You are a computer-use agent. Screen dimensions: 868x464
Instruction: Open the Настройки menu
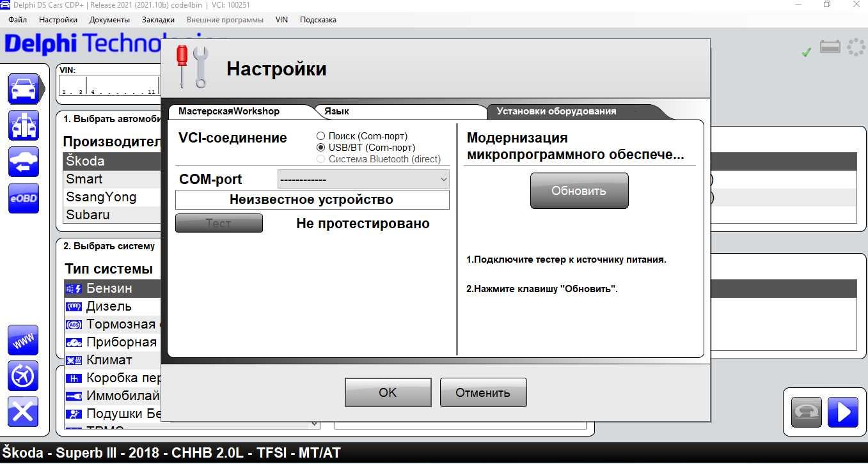pyautogui.click(x=58, y=20)
